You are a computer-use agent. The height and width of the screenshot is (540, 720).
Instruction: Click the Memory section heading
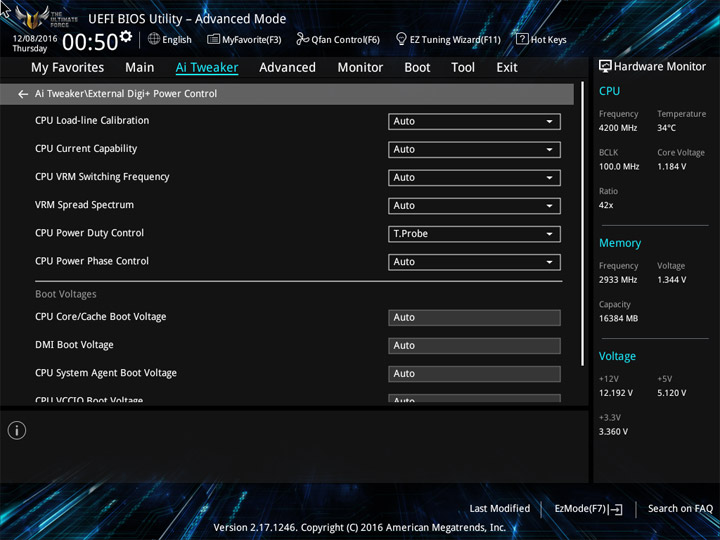click(620, 243)
